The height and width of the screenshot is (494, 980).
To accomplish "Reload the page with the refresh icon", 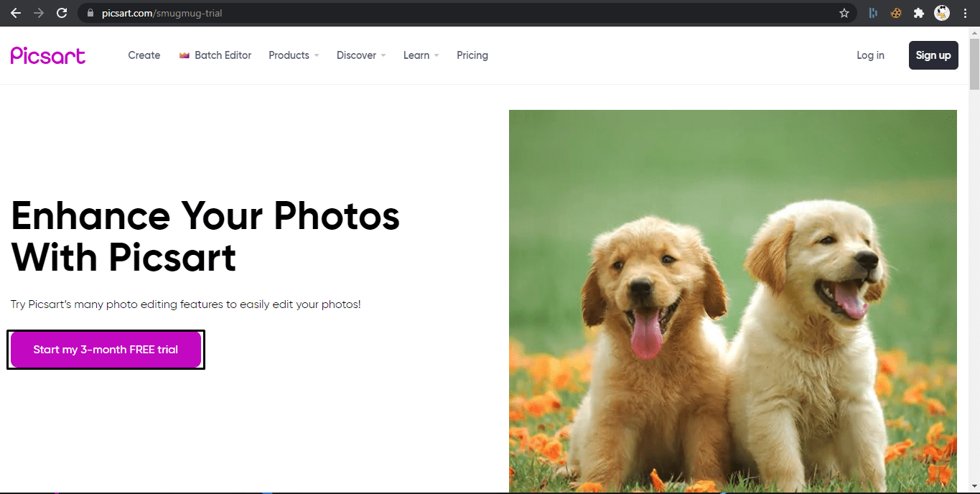I will (x=63, y=12).
